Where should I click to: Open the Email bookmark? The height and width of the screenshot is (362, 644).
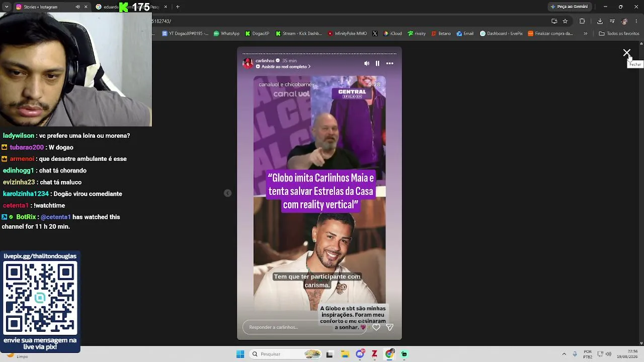[x=465, y=34]
